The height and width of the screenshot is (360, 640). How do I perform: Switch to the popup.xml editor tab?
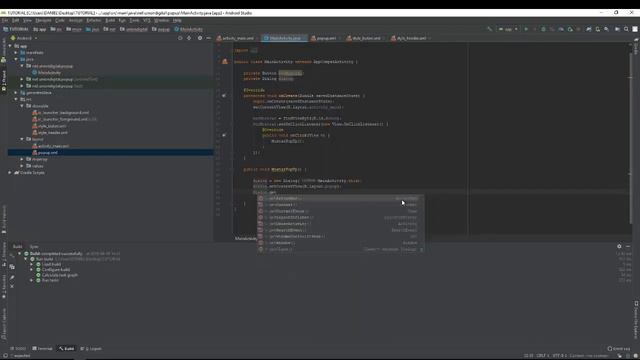(326, 38)
